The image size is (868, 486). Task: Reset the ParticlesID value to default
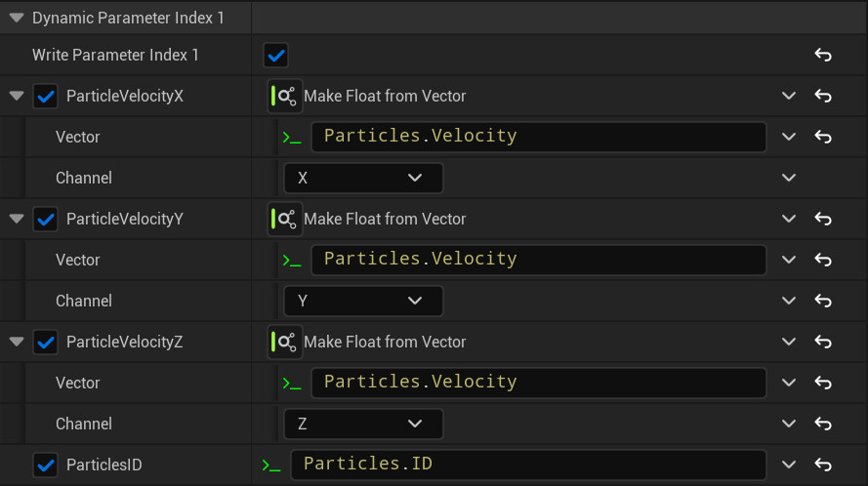click(x=822, y=465)
